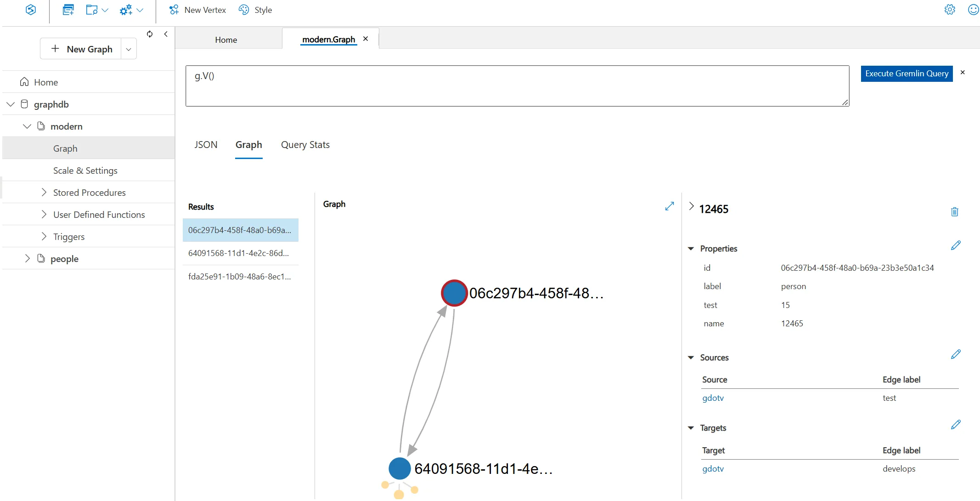Screen dimensions: 980x501
Task: Switch to the JSON tab
Action: coord(206,145)
